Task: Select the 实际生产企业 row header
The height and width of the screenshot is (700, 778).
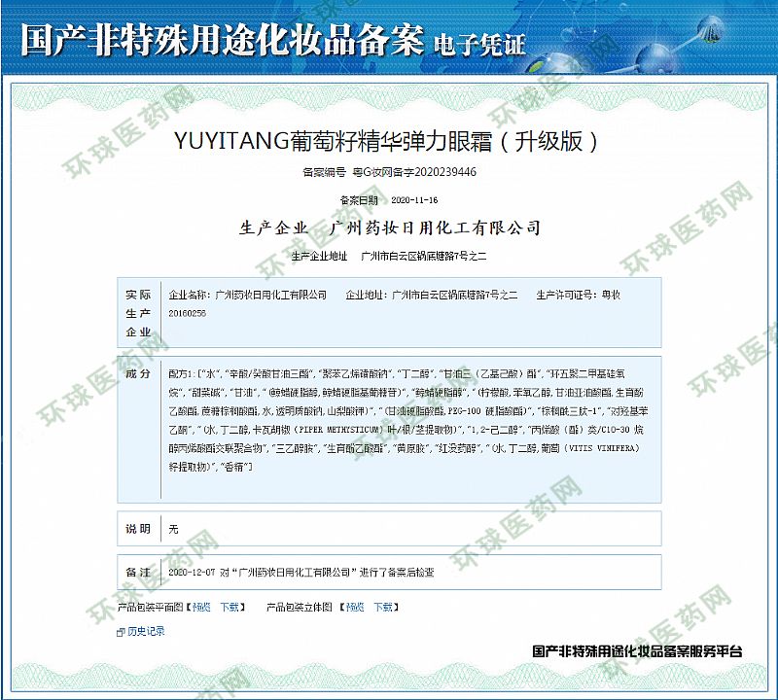Action: tap(138, 313)
